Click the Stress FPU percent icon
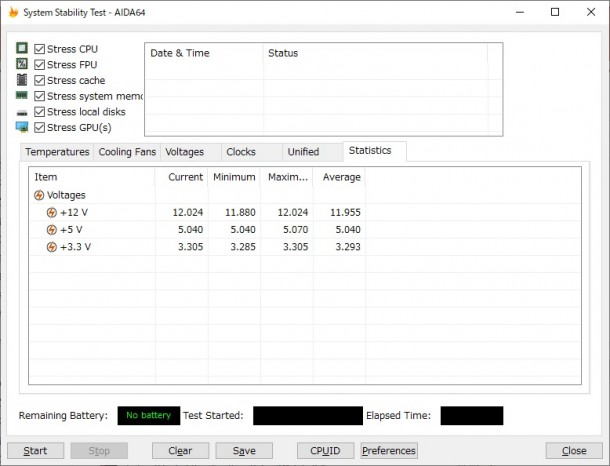 click(22, 63)
